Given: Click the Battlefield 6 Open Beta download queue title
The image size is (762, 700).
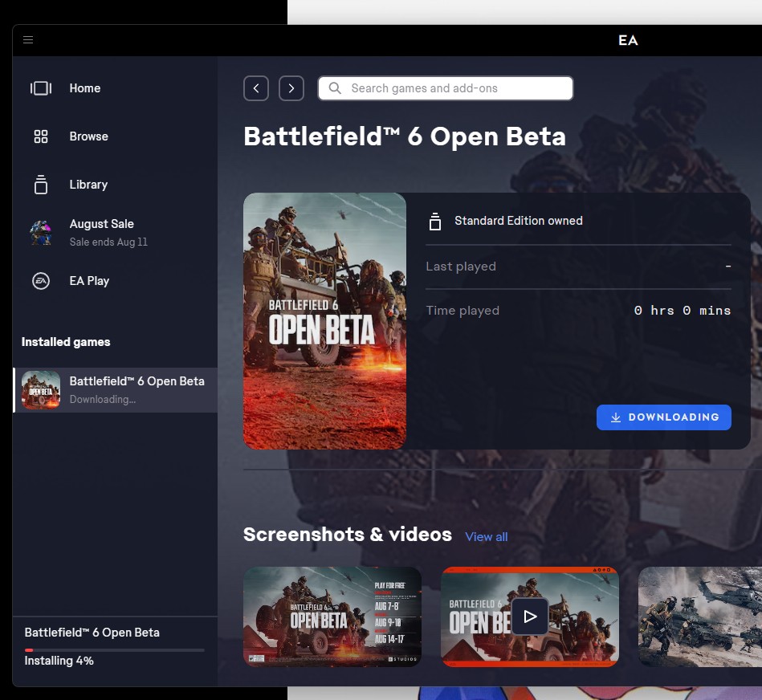Looking at the screenshot, I should pos(92,633).
